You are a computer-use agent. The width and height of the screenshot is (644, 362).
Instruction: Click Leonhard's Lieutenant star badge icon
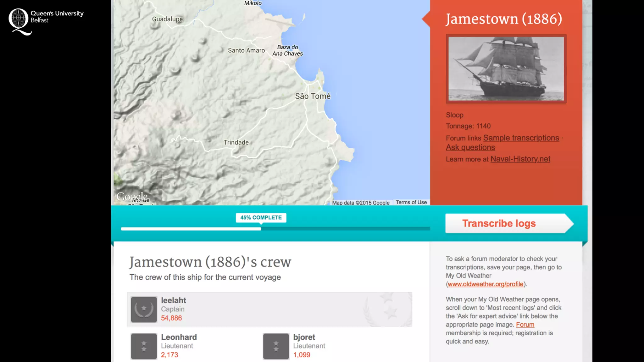[144, 346]
